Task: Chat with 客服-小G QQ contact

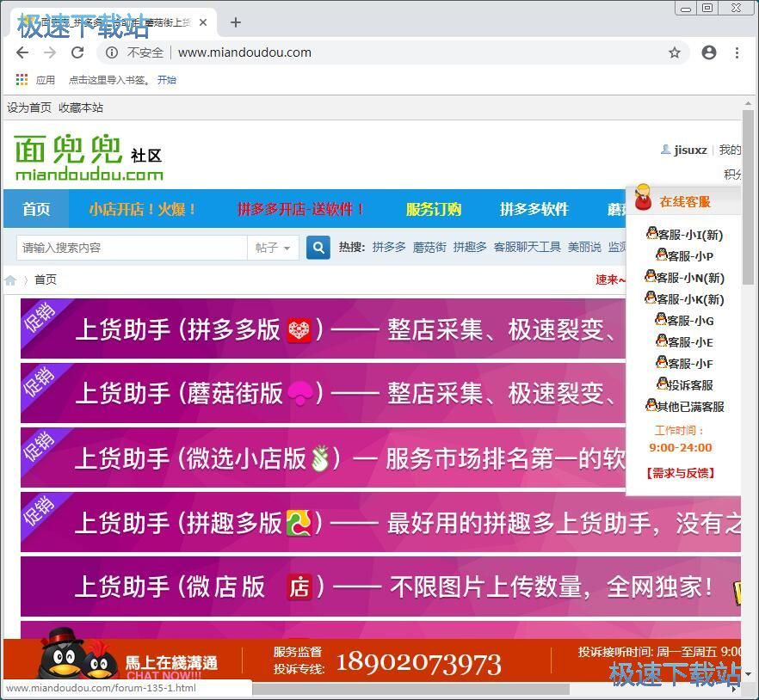Action: (684, 320)
